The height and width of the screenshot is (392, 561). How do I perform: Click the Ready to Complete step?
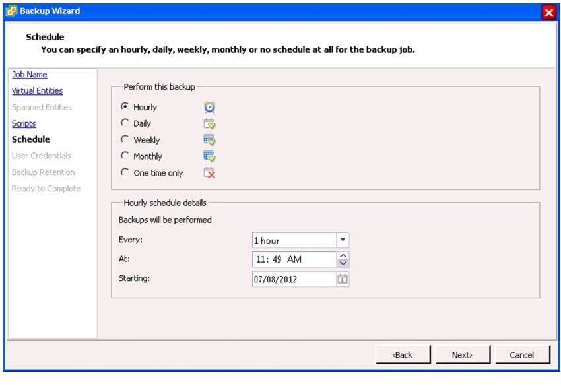(46, 189)
